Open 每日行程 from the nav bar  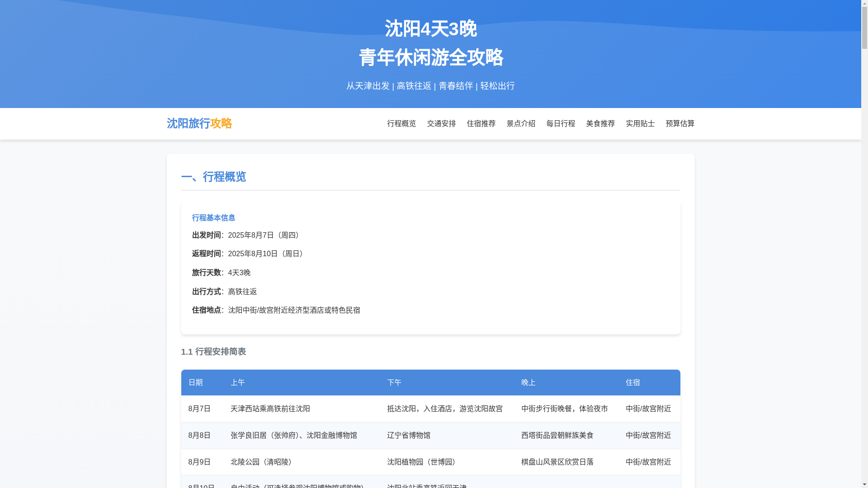coord(561,123)
